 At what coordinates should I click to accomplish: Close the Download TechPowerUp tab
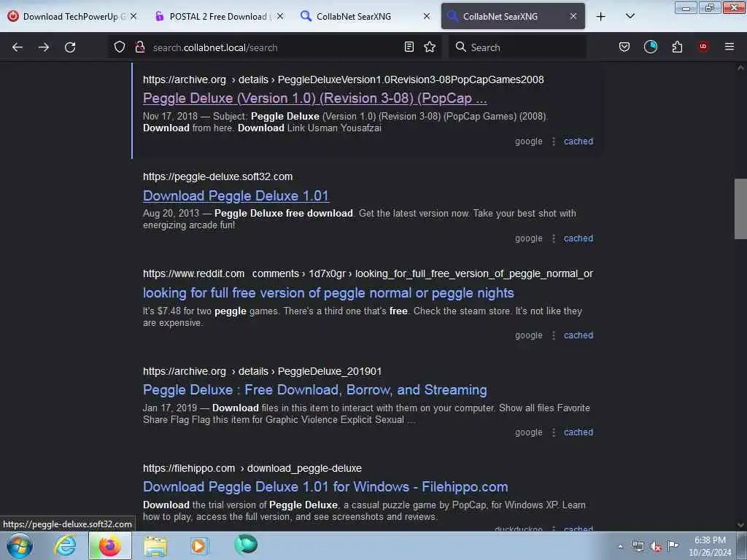click(133, 16)
